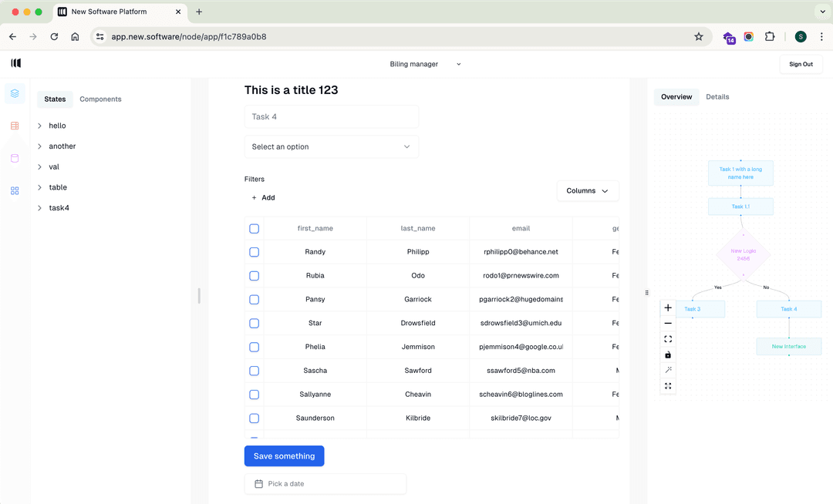Click the New Interface node in diagram
The height and width of the screenshot is (504, 833).
click(789, 347)
